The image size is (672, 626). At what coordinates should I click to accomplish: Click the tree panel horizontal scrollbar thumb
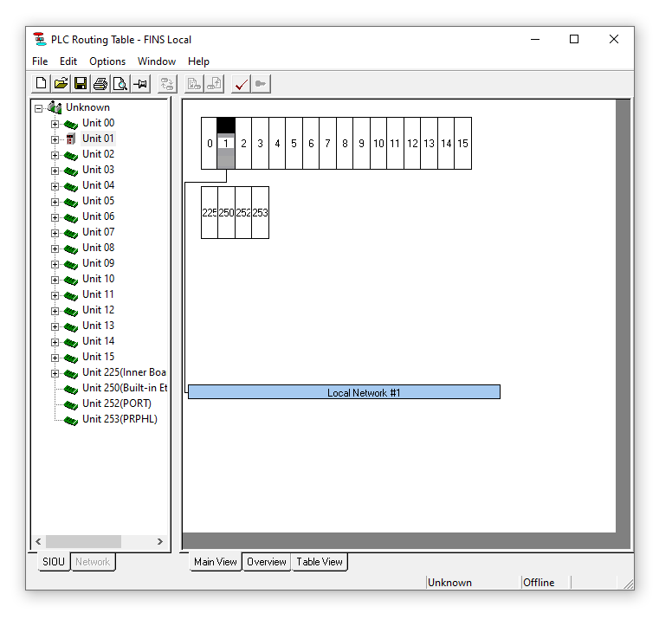(84, 542)
